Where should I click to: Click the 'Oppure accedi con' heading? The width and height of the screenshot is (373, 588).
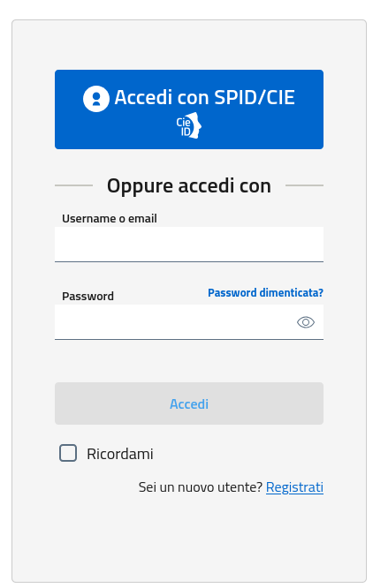[189, 185]
